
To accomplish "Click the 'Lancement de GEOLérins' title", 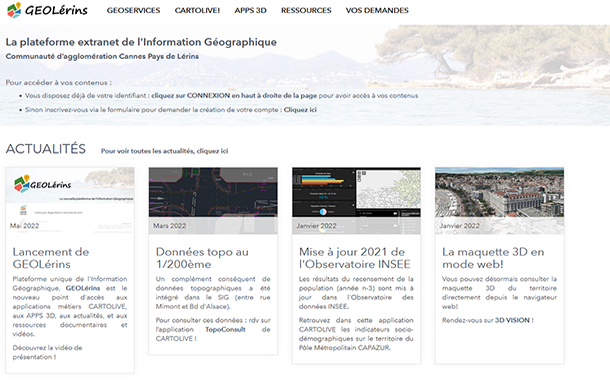I will coord(51,258).
